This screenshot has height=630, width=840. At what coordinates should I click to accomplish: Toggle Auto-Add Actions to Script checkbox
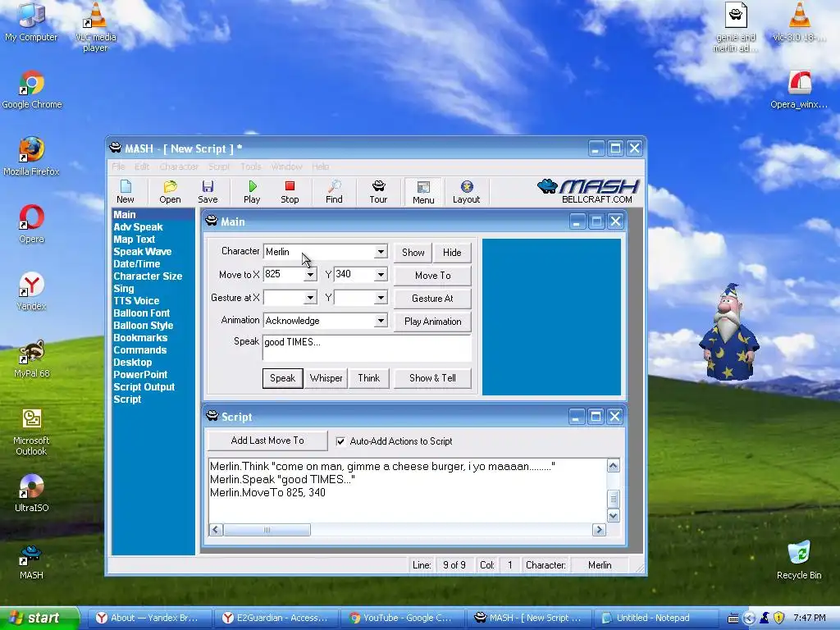pyautogui.click(x=340, y=441)
